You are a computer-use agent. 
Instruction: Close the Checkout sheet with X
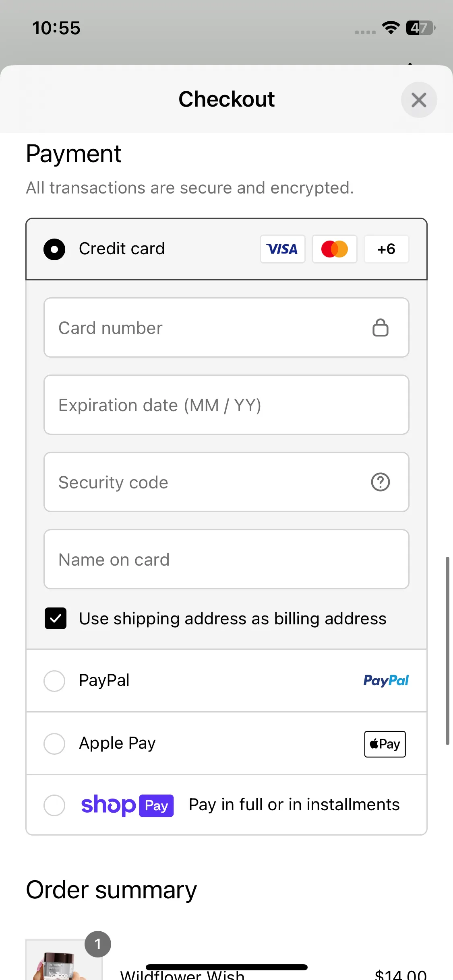(419, 100)
